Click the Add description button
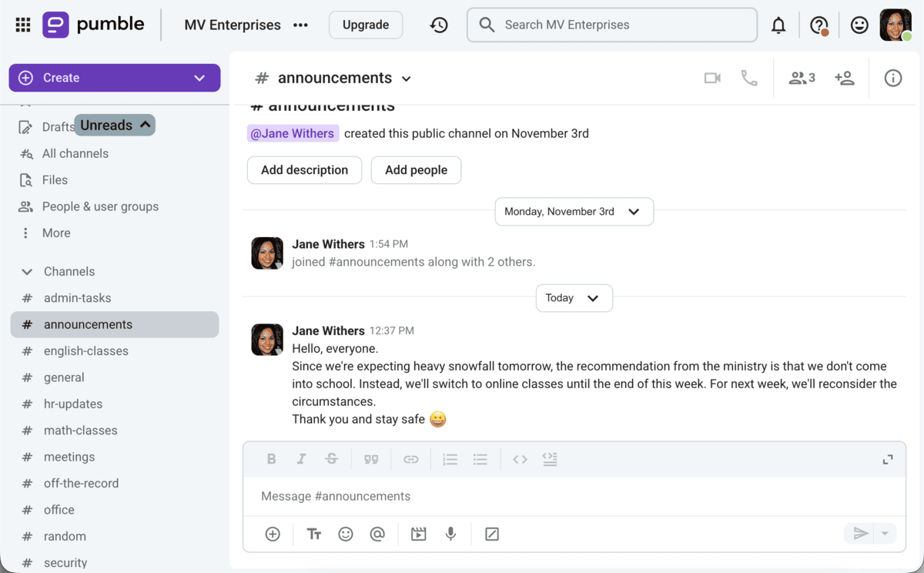This screenshot has width=924, height=573. coord(304,170)
